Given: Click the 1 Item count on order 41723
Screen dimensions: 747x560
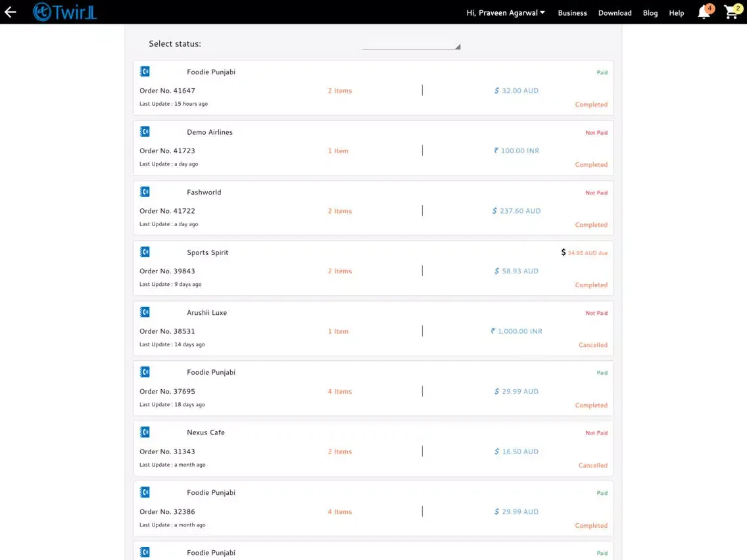Looking at the screenshot, I should click(x=338, y=151).
